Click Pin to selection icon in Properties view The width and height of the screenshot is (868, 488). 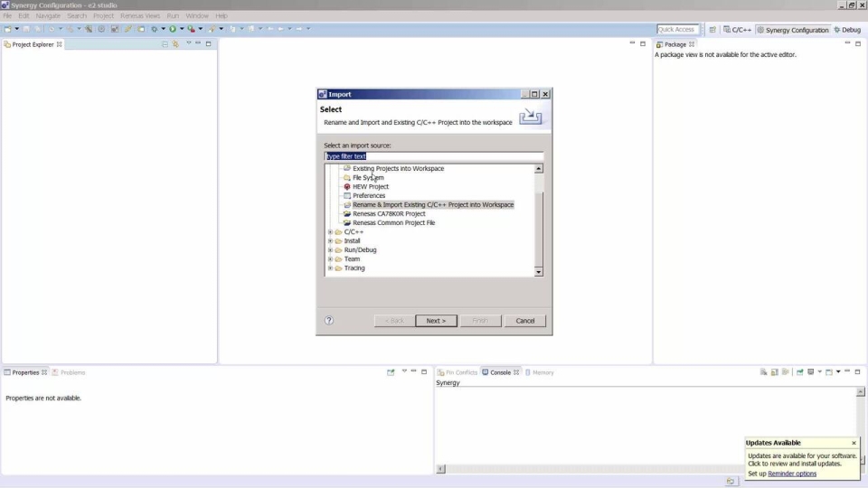point(391,372)
